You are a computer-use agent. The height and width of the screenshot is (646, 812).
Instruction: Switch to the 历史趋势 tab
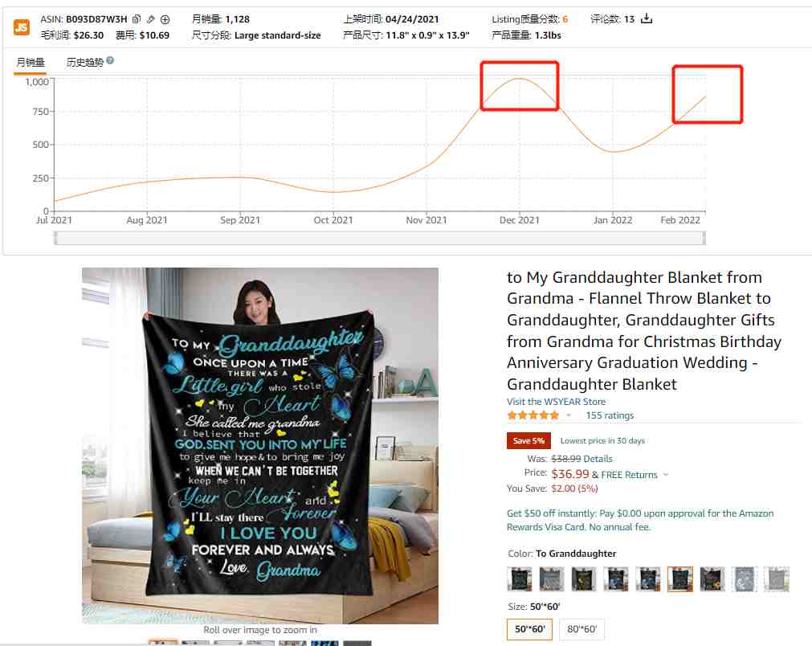coord(85,63)
